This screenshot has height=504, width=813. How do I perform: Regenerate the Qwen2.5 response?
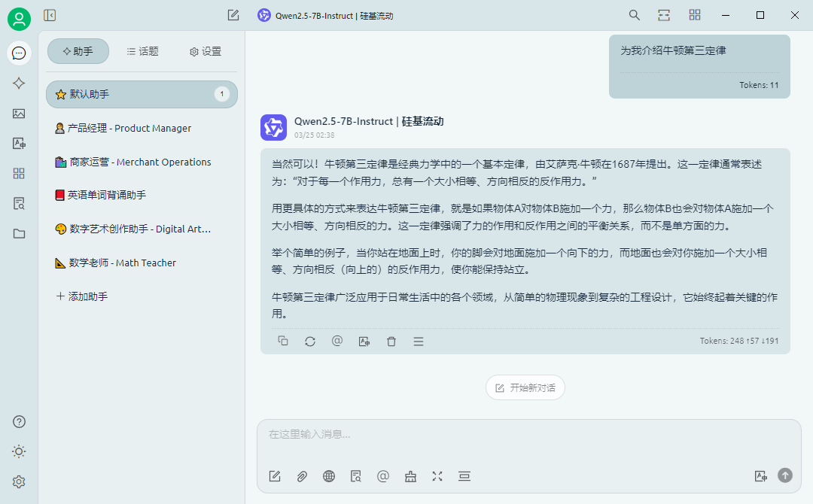coord(310,341)
